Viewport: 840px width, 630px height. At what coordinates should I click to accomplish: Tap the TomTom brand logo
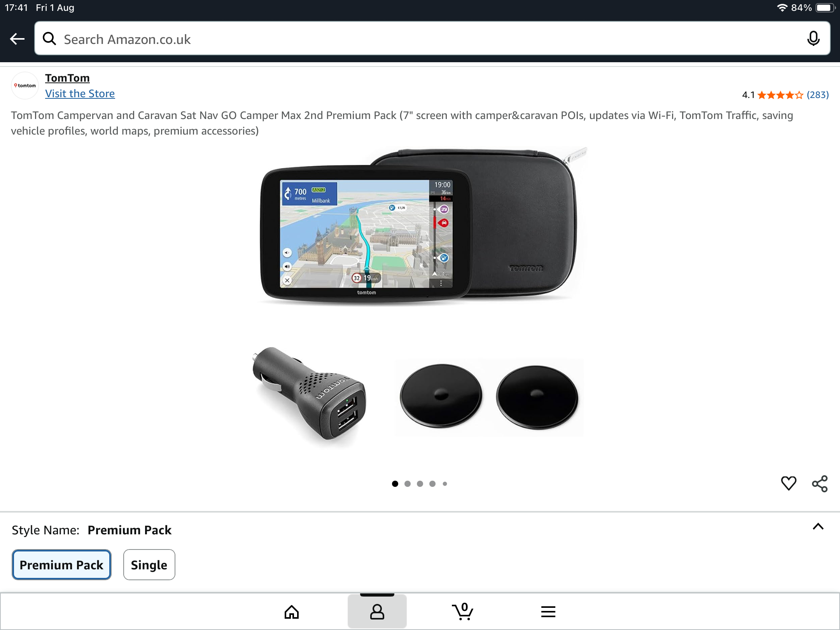tap(25, 86)
